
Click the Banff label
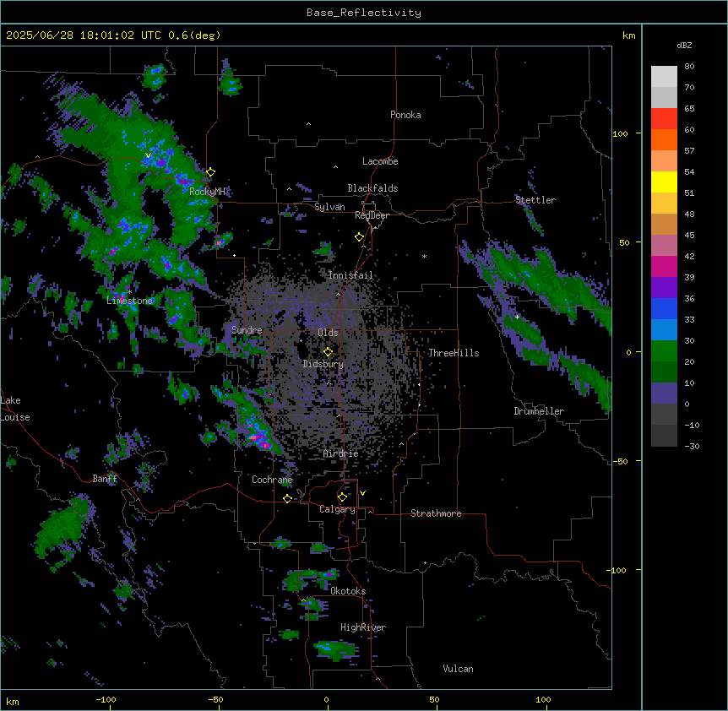coord(105,479)
